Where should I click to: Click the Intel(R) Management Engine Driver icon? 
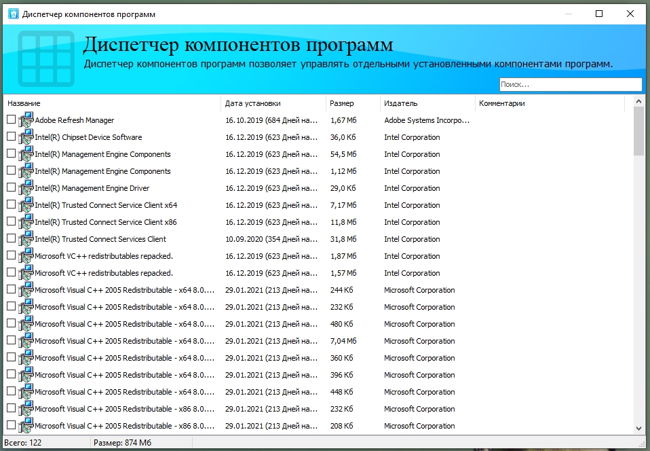[x=26, y=188]
